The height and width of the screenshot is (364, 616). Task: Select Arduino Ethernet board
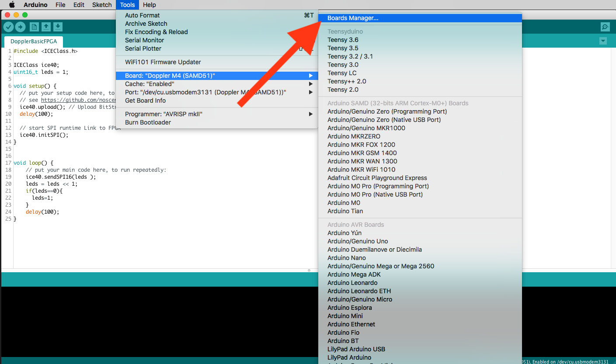[420, 324]
